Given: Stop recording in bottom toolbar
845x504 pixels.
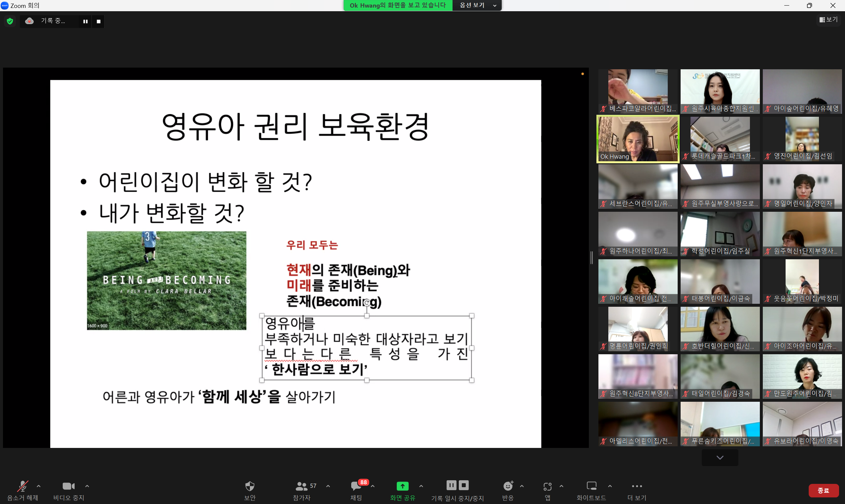Looking at the screenshot, I should coord(464,485).
